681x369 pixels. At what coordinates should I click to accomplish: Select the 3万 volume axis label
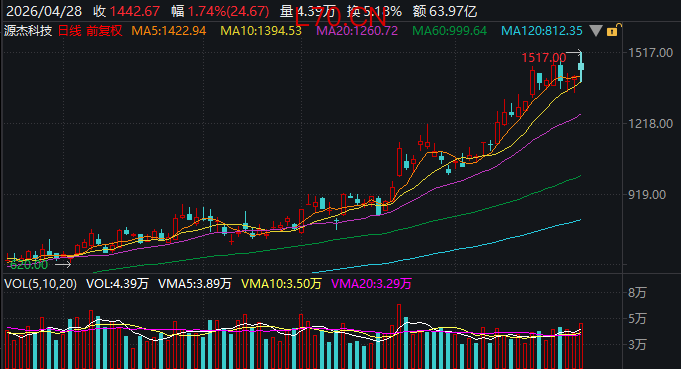pos(637,345)
